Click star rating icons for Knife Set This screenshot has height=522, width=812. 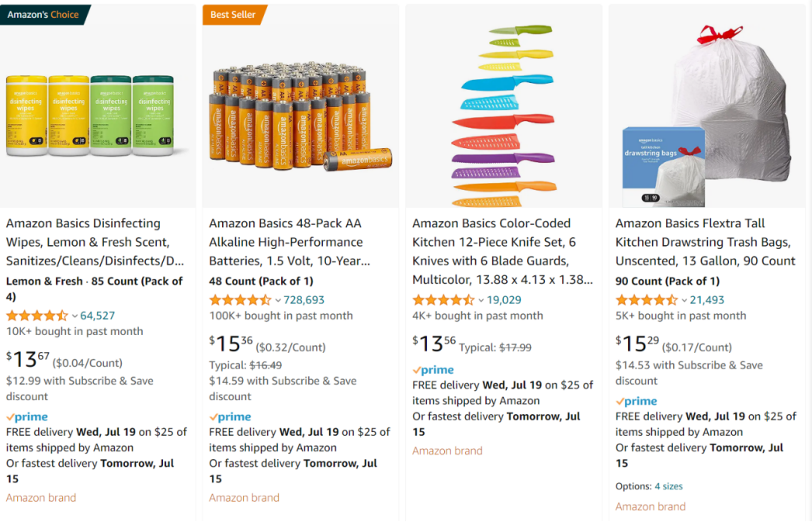pos(443,300)
